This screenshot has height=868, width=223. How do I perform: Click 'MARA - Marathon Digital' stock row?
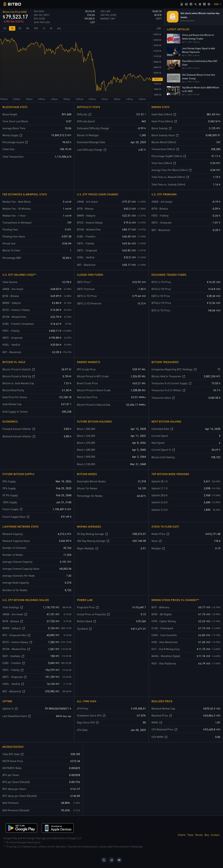(186, 656)
